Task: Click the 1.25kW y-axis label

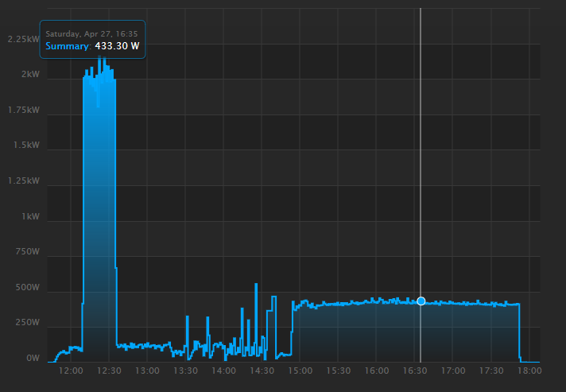Action: tap(24, 180)
